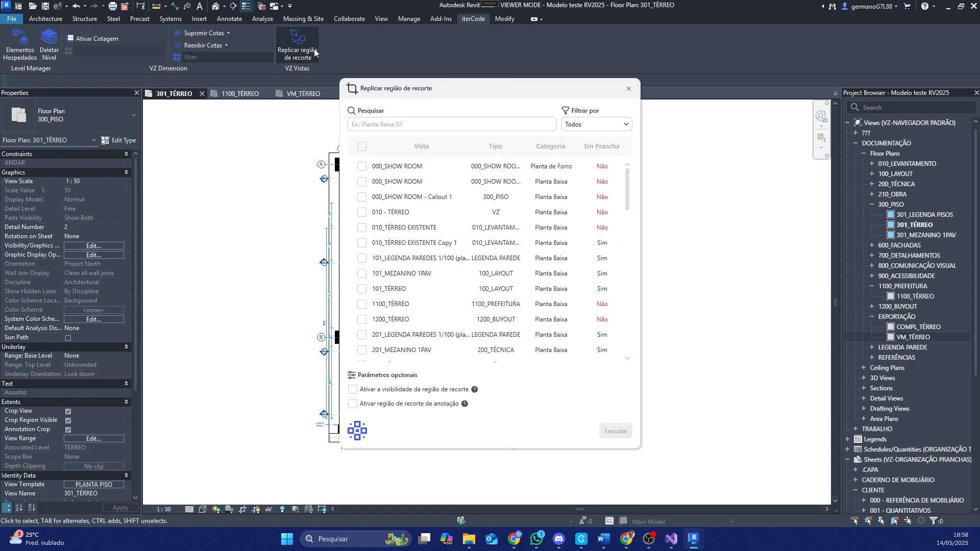980x551 pixels.
Task: Open Help question mark icon in title bar
Action: tap(925, 6)
